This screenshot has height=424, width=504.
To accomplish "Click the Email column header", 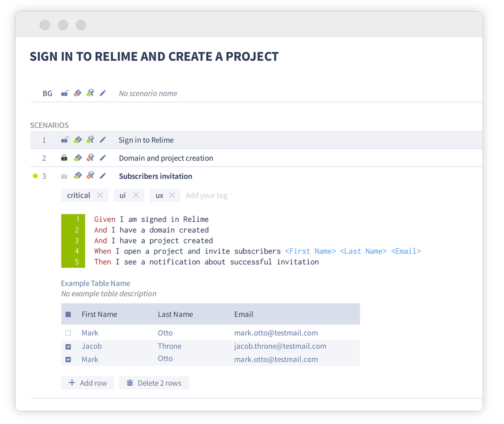I will [243, 314].
